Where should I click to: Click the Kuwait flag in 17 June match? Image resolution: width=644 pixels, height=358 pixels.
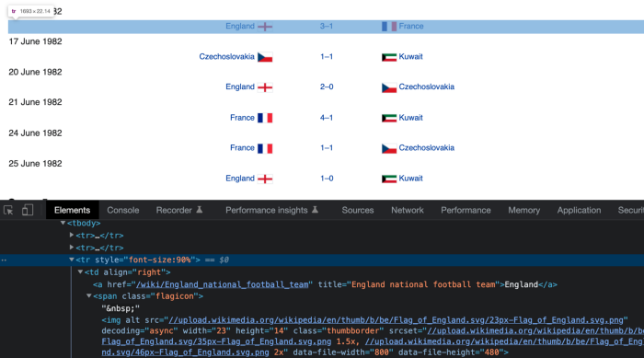389,57
